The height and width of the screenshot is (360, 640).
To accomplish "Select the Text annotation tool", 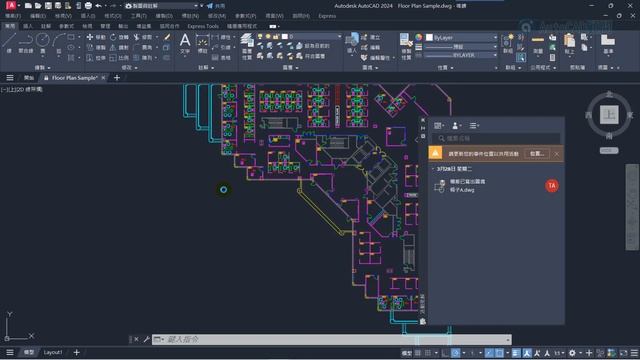I will [185, 44].
